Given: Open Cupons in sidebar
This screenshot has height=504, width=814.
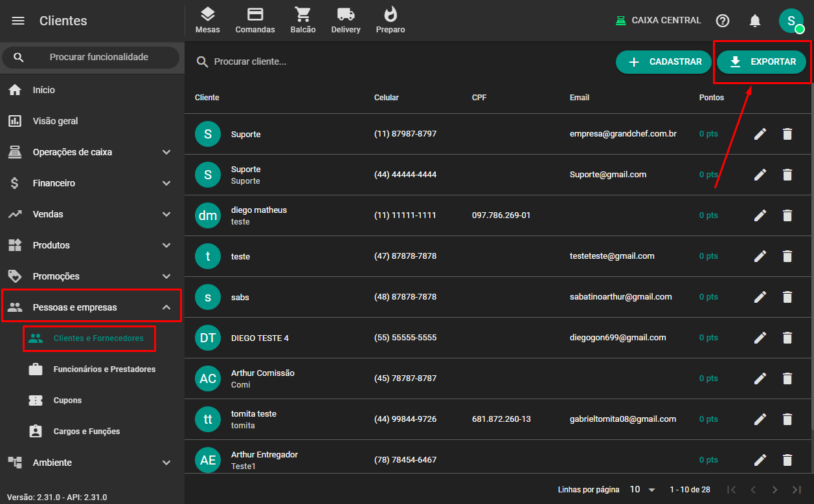Looking at the screenshot, I should 67,400.
